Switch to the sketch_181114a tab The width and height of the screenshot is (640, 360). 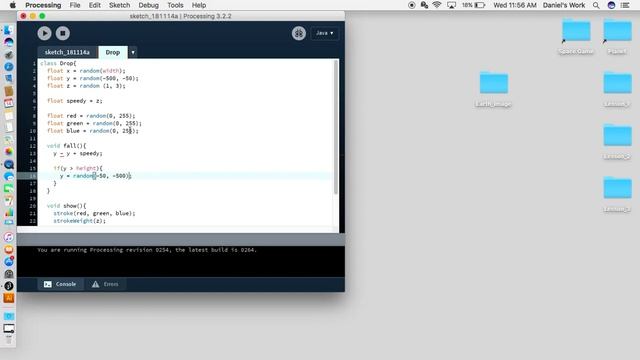click(67, 52)
